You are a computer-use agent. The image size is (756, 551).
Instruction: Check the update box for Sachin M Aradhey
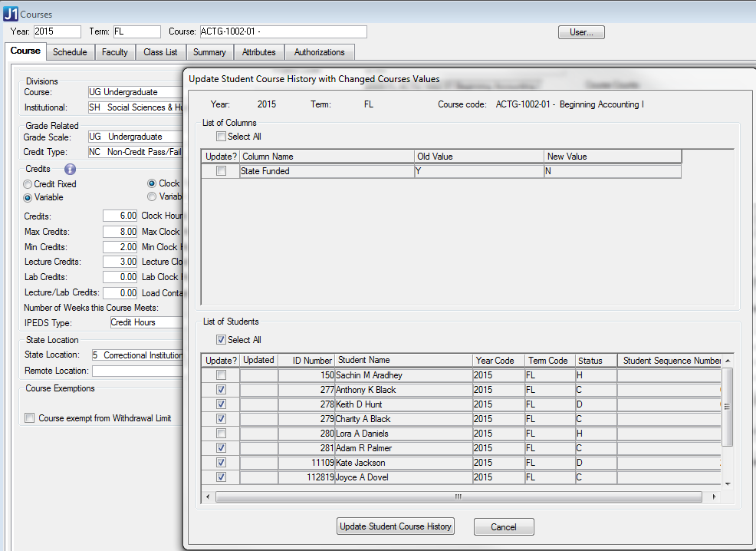click(x=221, y=375)
